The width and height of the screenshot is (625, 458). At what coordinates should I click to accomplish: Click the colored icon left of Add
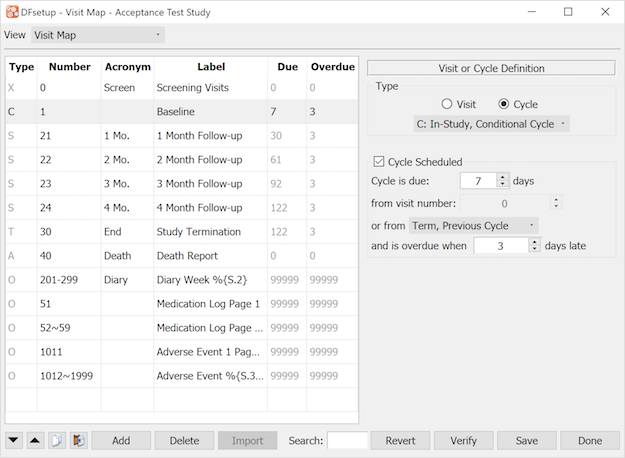77,440
